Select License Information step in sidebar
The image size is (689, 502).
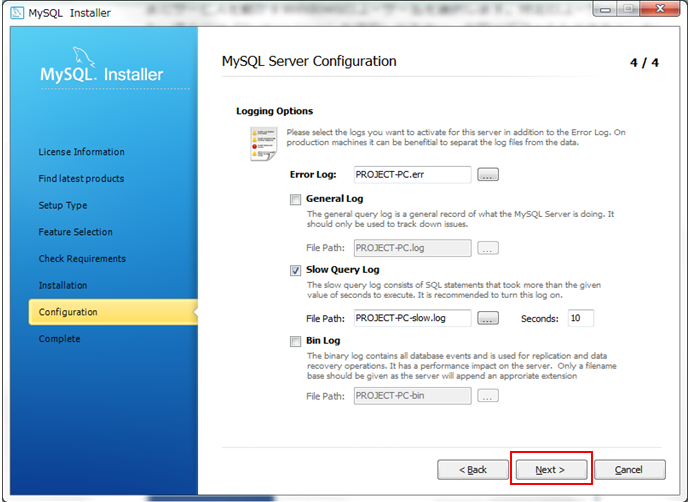click(x=81, y=152)
